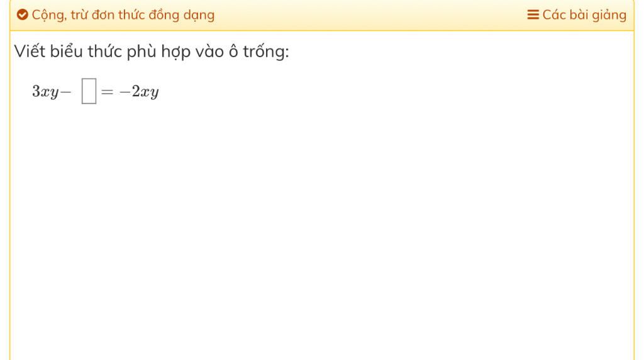
Task: Click the word Viết in the instruction
Action: 30,52
